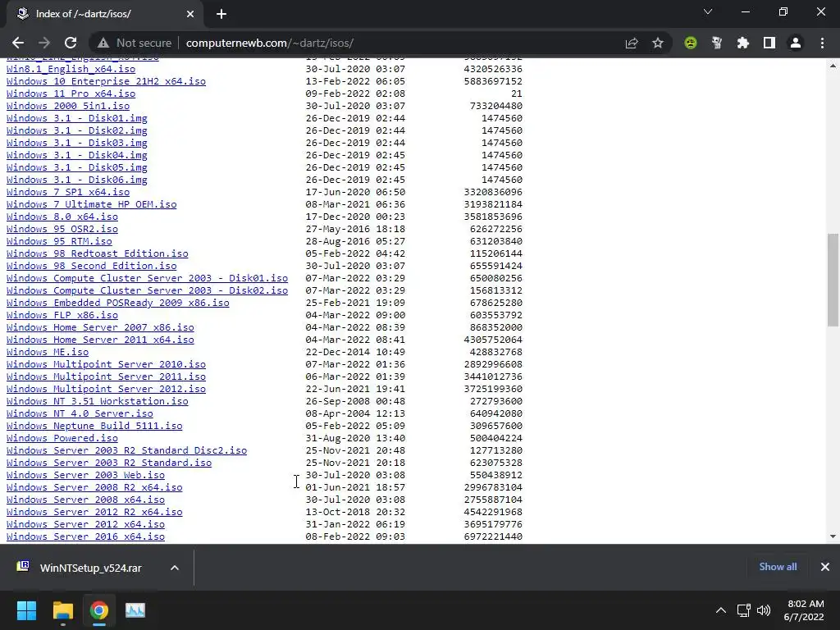
Task: Select the Index of /~dartz/isos/ tab
Action: click(x=105, y=14)
